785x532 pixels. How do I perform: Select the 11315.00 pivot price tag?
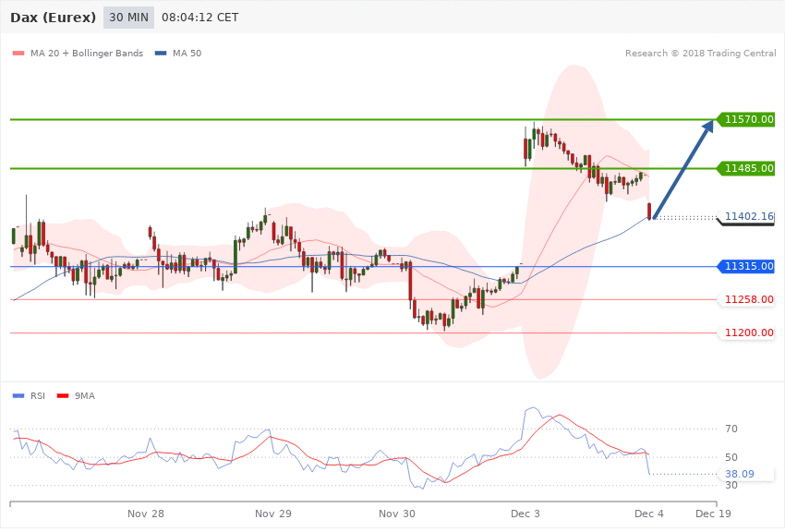coord(745,266)
